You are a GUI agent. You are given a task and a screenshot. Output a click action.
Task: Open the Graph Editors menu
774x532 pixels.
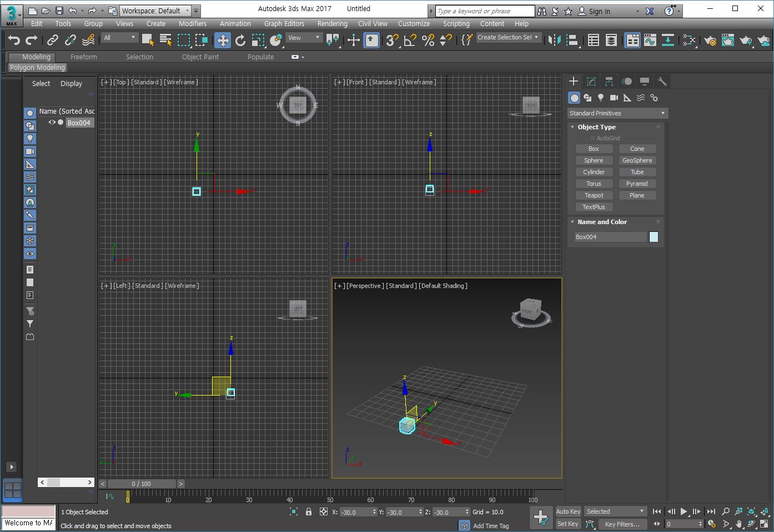[x=284, y=23]
